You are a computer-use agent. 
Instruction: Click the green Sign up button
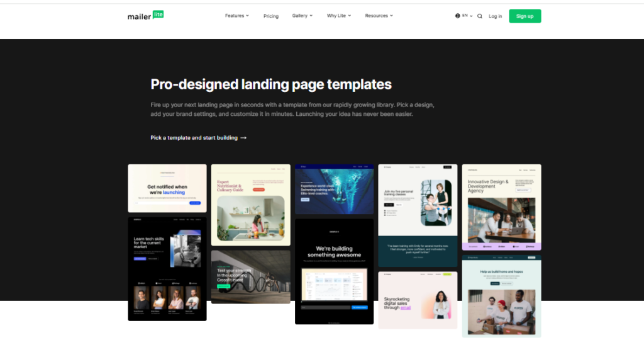click(x=525, y=16)
